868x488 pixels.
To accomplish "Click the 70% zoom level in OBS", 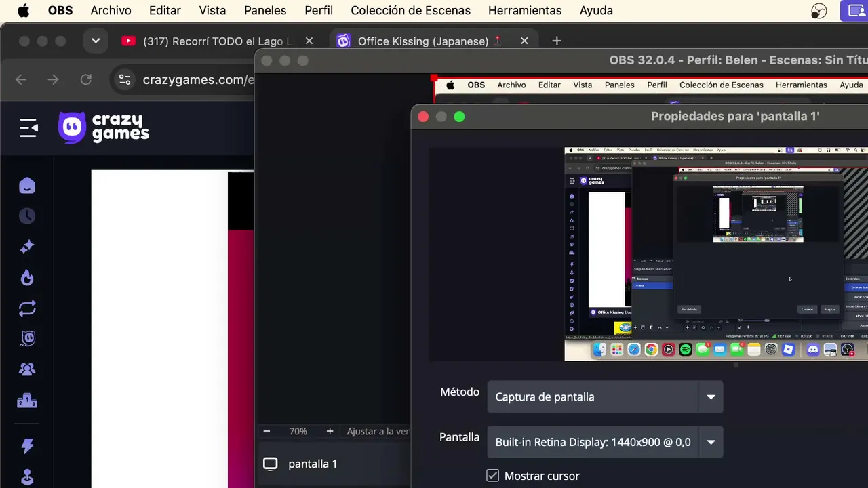I will pos(298,431).
